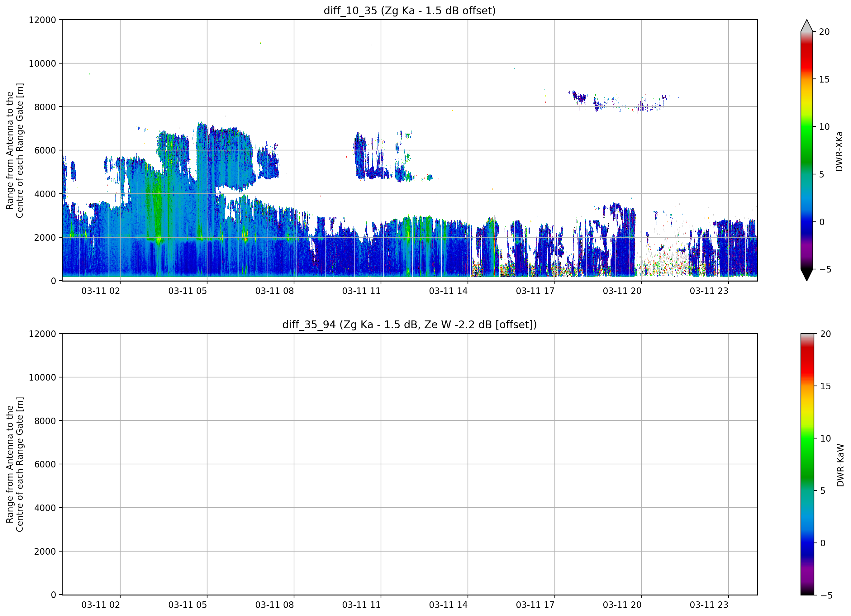
Task: Click the 03-11 23 tick label on the bottom plot
Action: coord(709,605)
